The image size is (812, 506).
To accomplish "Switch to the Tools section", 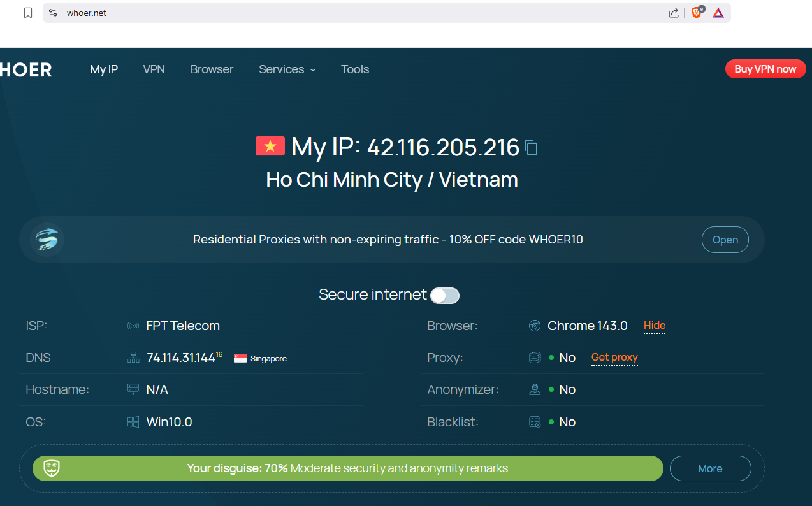I will point(355,69).
